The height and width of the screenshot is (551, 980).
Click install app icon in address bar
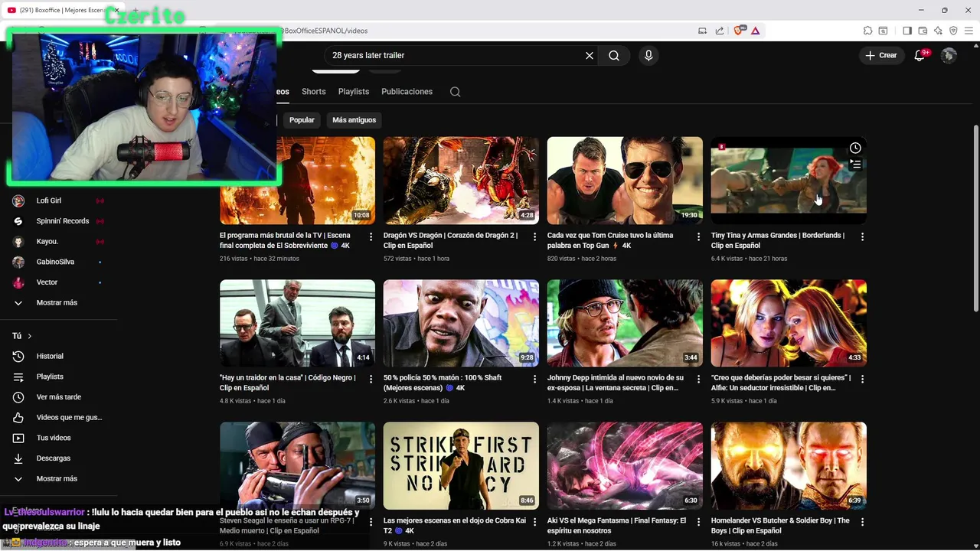coord(702,31)
